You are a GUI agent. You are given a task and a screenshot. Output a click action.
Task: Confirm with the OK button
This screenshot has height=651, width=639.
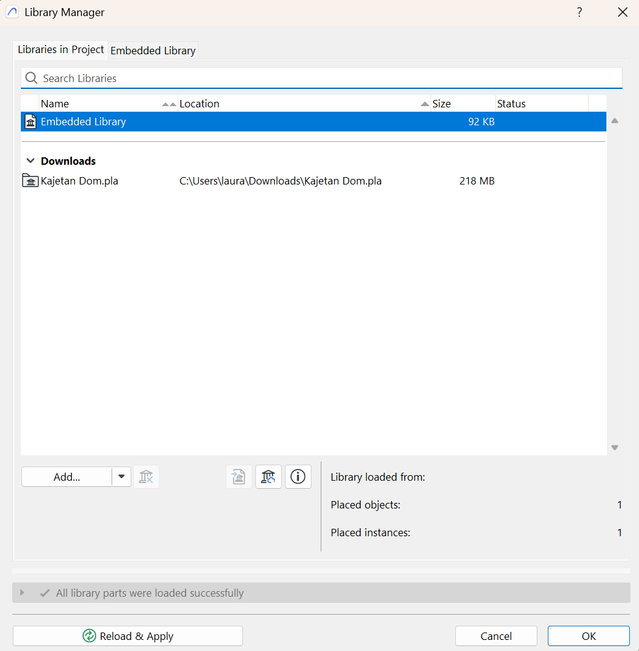(x=588, y=636)
